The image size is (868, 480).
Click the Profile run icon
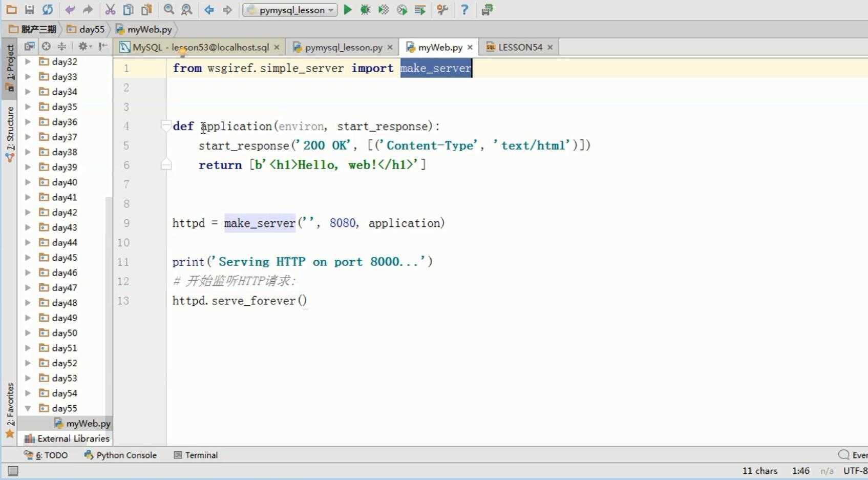coord(402,10)
